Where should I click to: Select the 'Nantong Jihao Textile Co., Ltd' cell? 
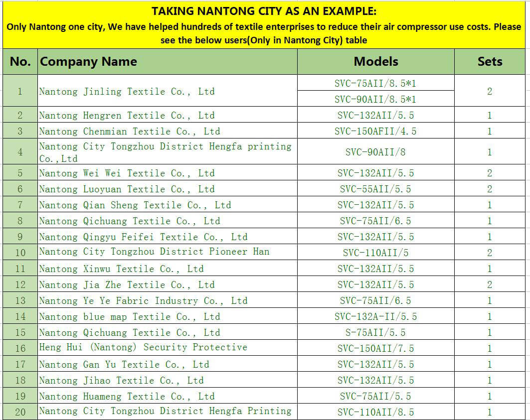click(x=168, y=380)
